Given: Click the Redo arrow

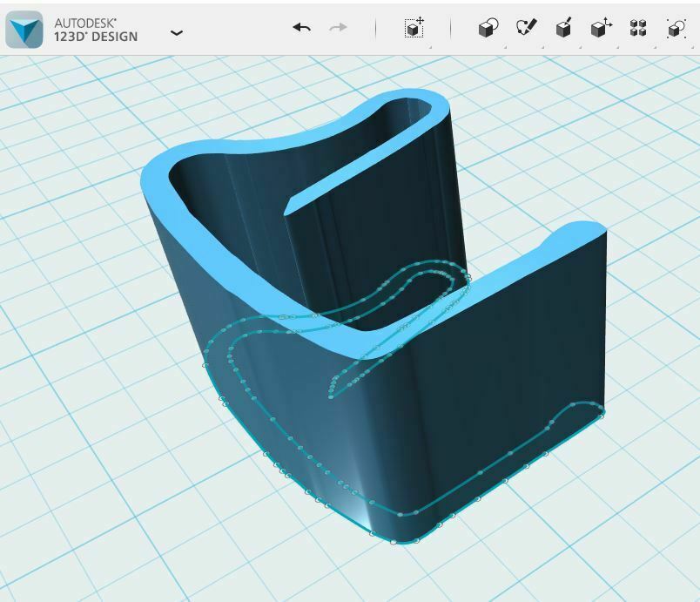Looking at the screenshot, I should click(339, 27).
